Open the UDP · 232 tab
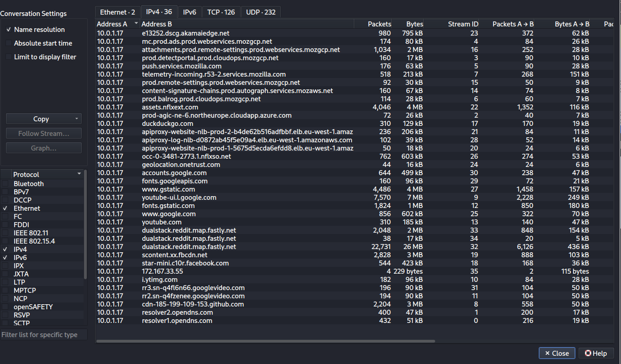621x364 pixels. click(x=261, y=12)
